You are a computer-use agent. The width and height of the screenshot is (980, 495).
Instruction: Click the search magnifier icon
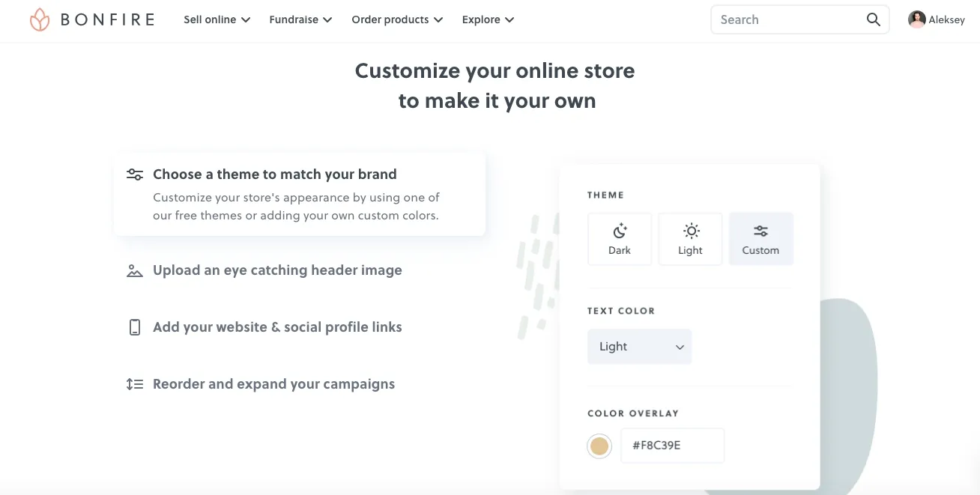873,20
